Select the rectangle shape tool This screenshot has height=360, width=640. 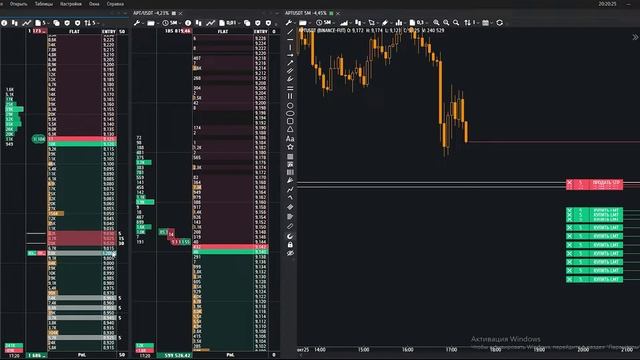pos(290,121)
